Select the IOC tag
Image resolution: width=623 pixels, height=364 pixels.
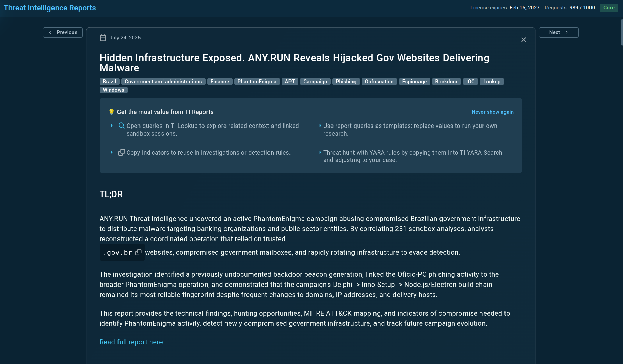(x=470, y=82)
